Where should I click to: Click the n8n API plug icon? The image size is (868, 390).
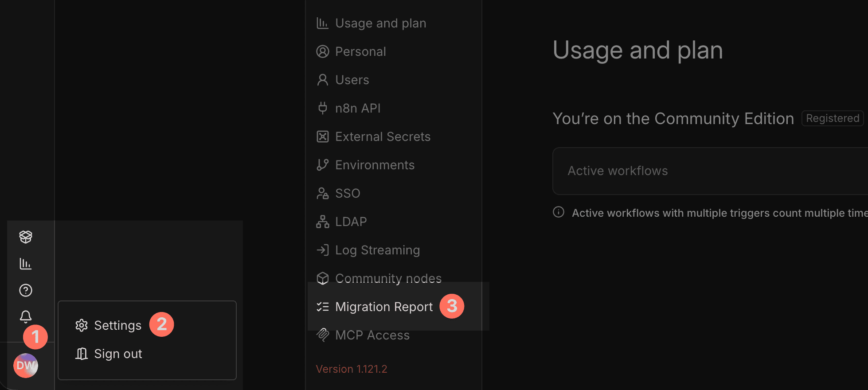coord(322,108)
